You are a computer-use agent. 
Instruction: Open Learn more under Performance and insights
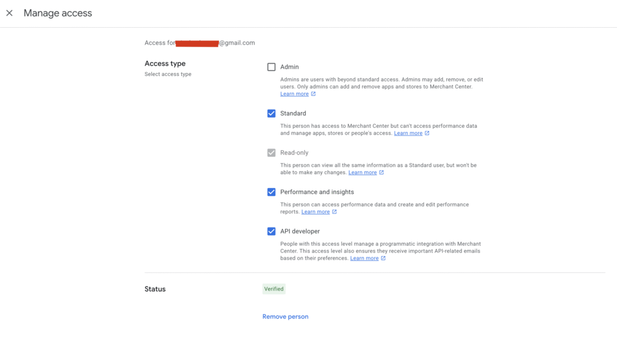tap(315, 212)
